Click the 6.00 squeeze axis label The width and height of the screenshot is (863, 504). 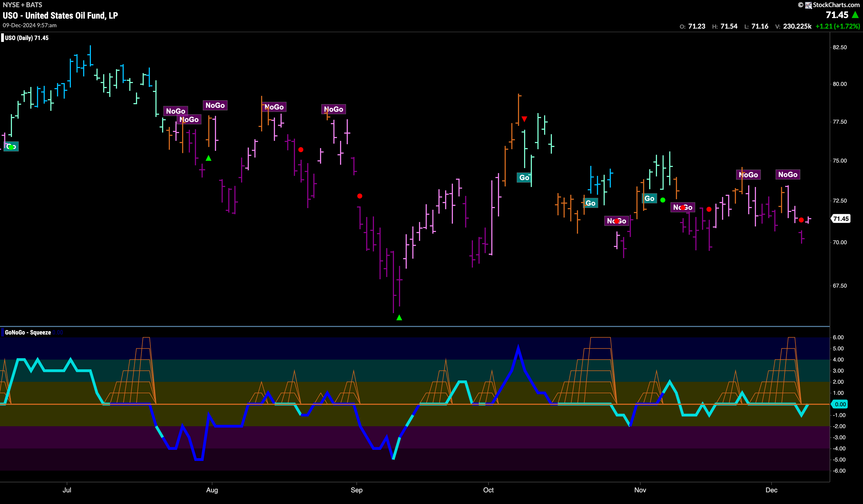(838, 337)
